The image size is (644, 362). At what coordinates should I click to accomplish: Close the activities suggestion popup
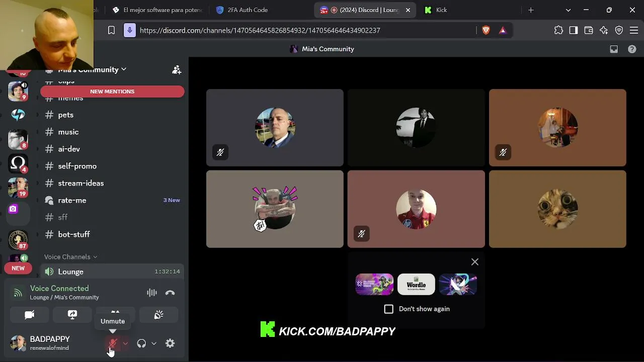(x=475, y=262)
